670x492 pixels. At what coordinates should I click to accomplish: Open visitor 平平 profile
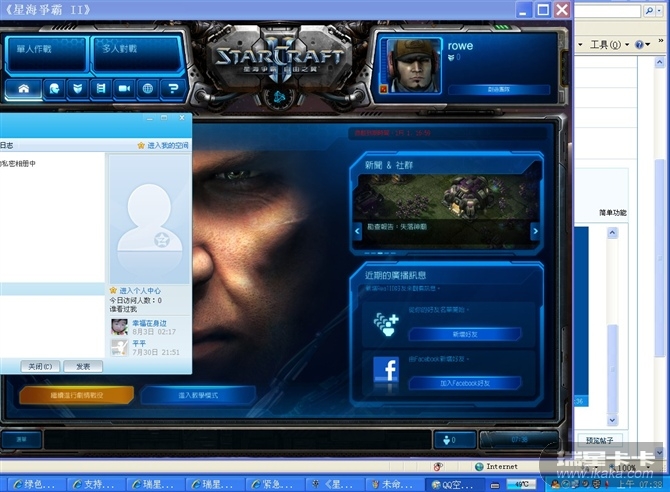[139, 343]
